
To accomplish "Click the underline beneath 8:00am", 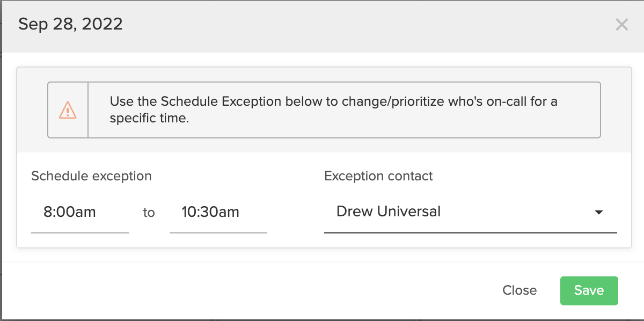I will (80, 232).
